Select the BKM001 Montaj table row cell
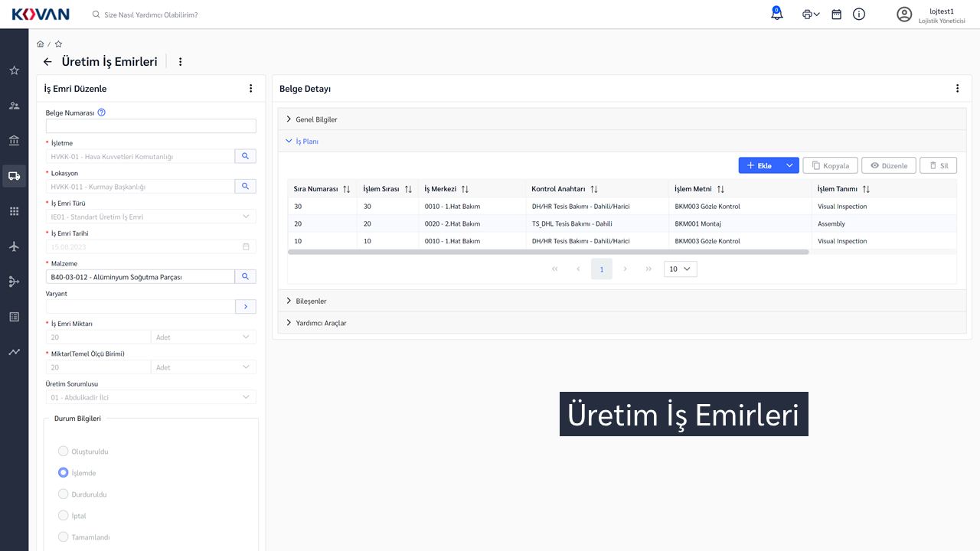This screenshot has width=980, height=551. coord(740,223)
